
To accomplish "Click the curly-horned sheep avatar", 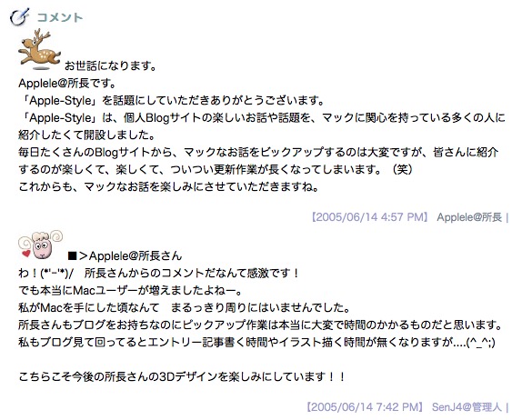I will [x=41, y=245].
